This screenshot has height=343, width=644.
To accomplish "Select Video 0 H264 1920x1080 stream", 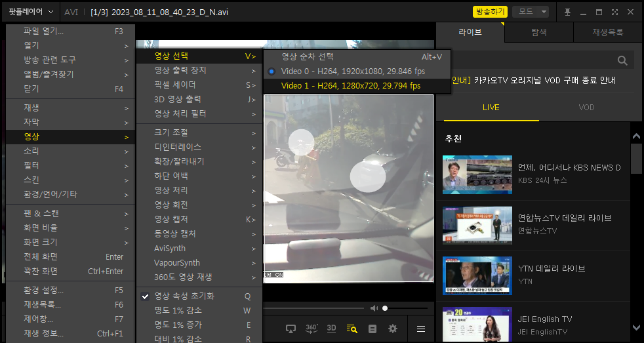I will [x=357, y=71].
